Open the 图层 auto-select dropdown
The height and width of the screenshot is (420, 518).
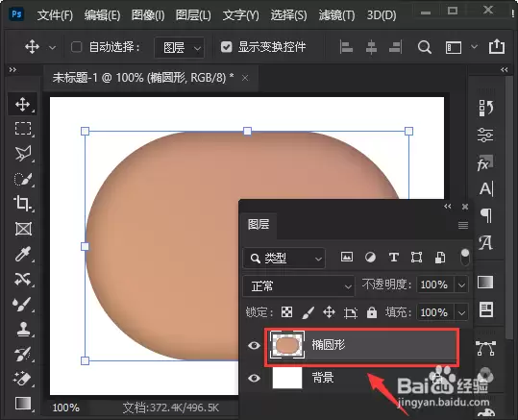180,48
